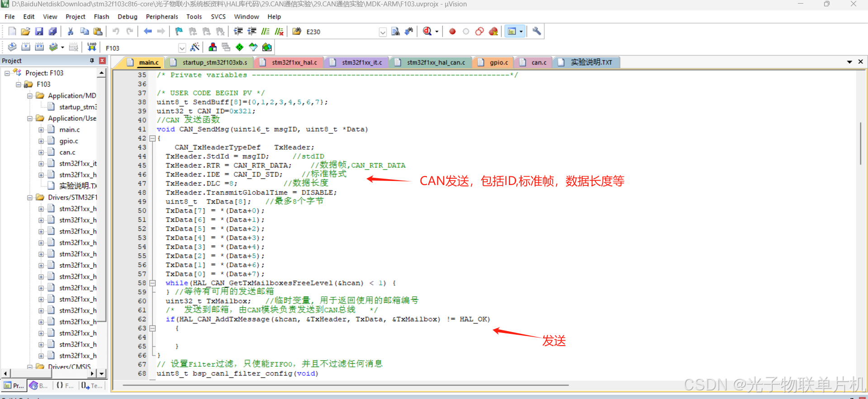This screenshot has width=868, height=399.
Task: Open the Peripherals menu
Action: [162, 17]
